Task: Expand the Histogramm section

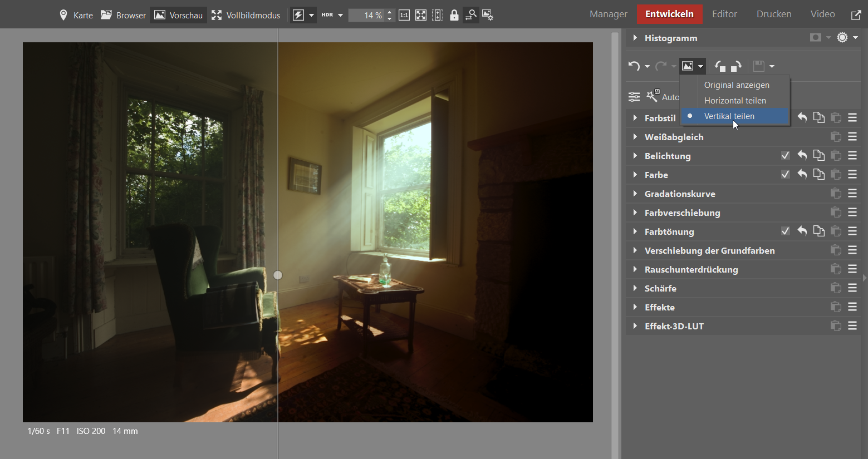Action: [635, 38]
